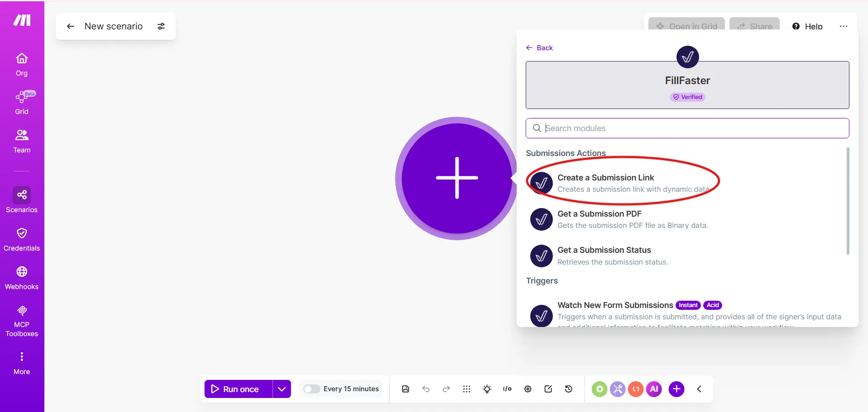The height and width of the screenshot is (412, 868).
Task: Click the Acid tag
Action: tap(713, 305)
